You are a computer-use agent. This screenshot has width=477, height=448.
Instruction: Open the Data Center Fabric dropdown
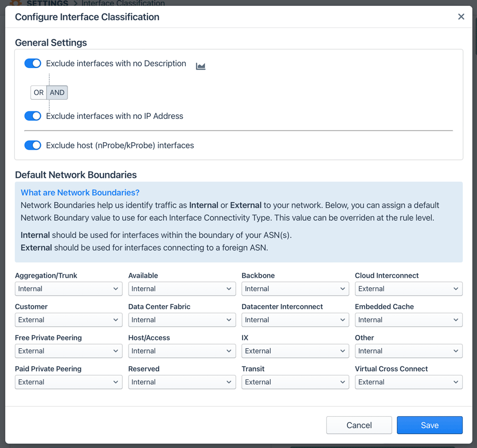[182, 320]
